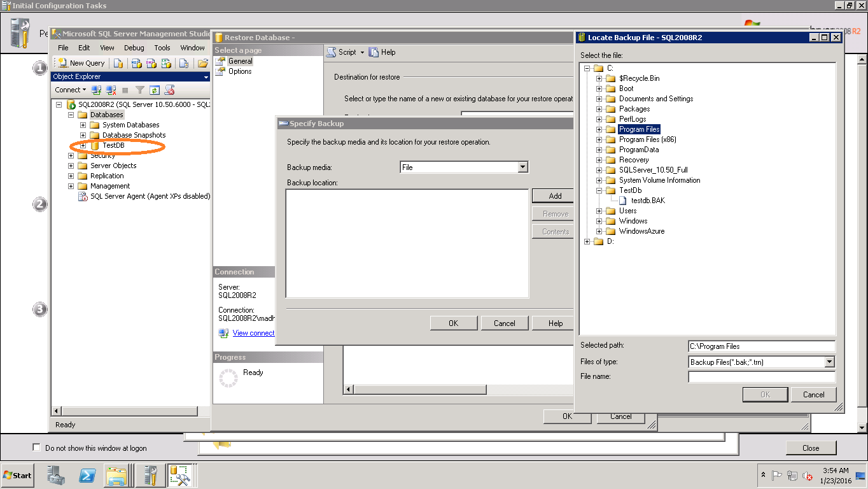Image resolution: width=868 pixels, height=489 pixels.
Task: Click the Refresh icon in Object Explorer
Action: pyautogui.click(x=155, y=90)
